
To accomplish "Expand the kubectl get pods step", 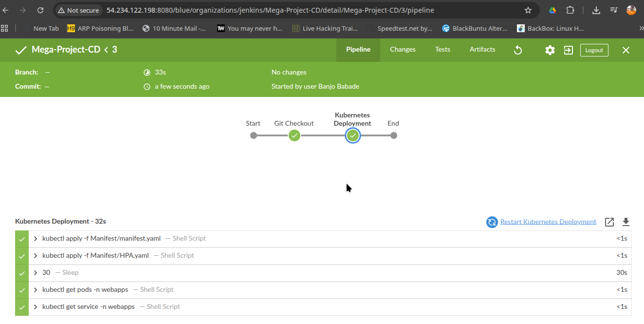I will click(x=36, y=290).
